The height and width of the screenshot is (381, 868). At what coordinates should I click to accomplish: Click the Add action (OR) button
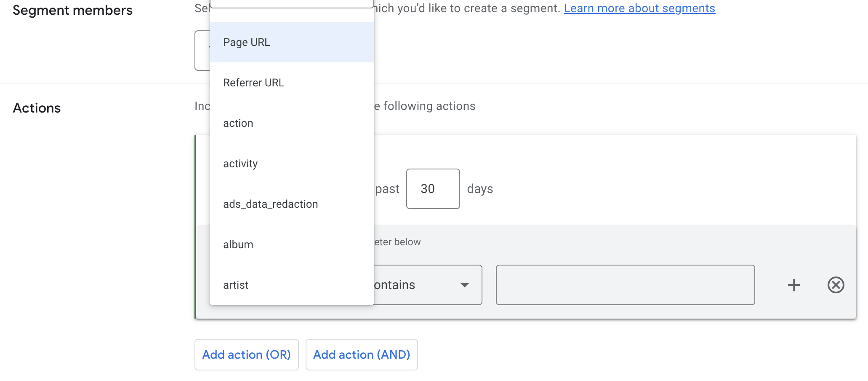tap(247, 354)
